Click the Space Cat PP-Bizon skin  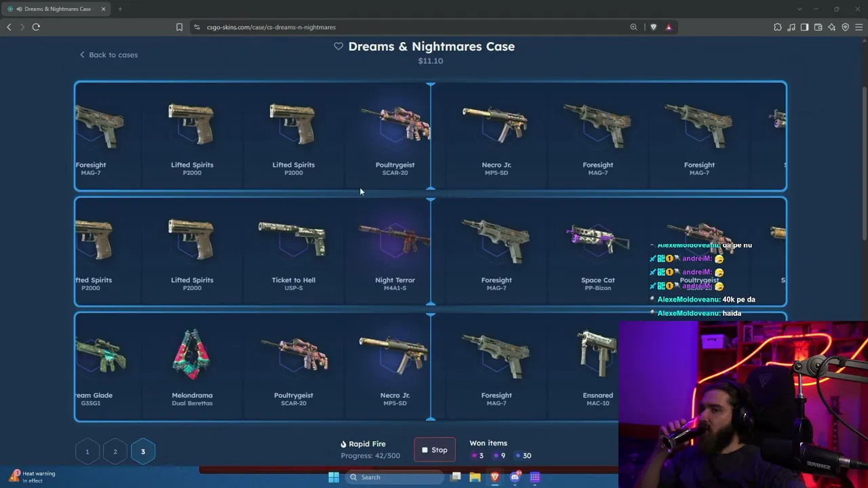coord(597,253)
